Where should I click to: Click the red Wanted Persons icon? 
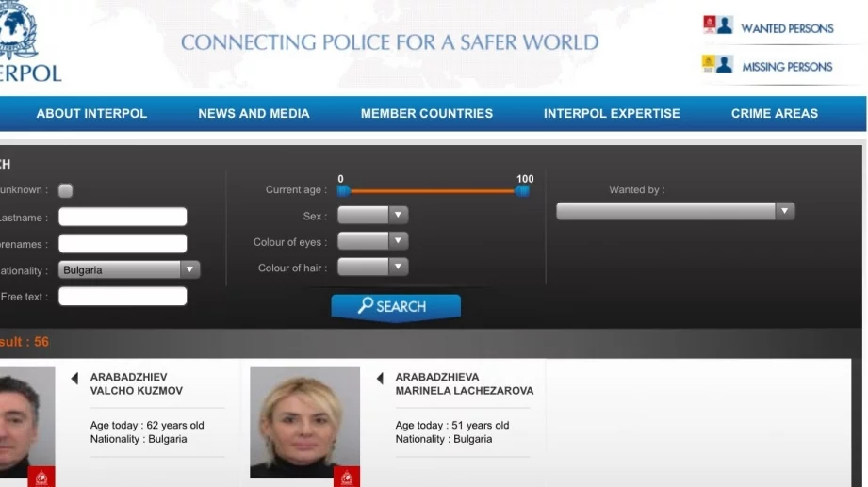[x=717, y=25]
